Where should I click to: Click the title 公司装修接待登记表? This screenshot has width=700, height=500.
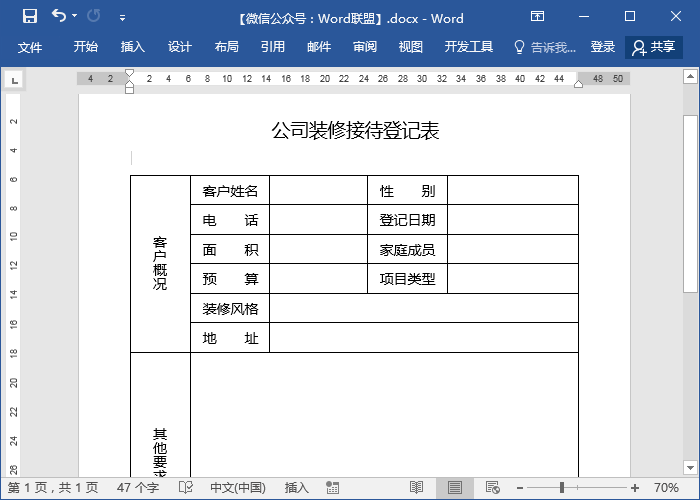(x=355, y=130)
